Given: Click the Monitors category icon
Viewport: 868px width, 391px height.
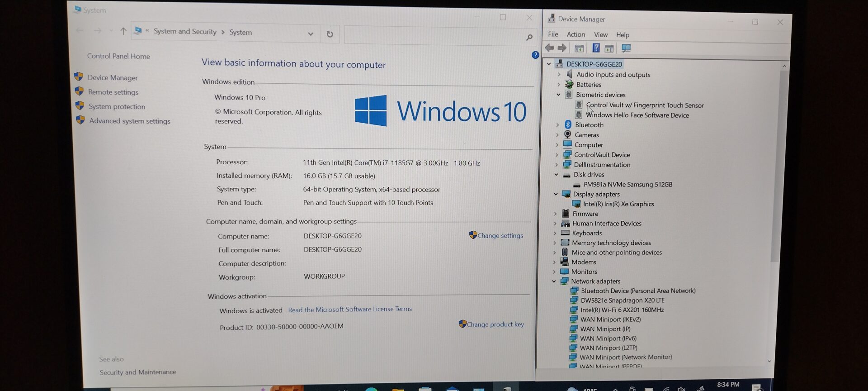Looking at the screenshot, I should pos(564,272).
